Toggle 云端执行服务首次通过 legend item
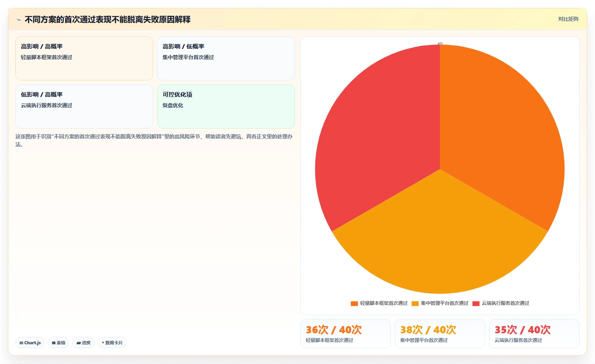The width and height of the screenshot is (595, 364). coord(501,303)
